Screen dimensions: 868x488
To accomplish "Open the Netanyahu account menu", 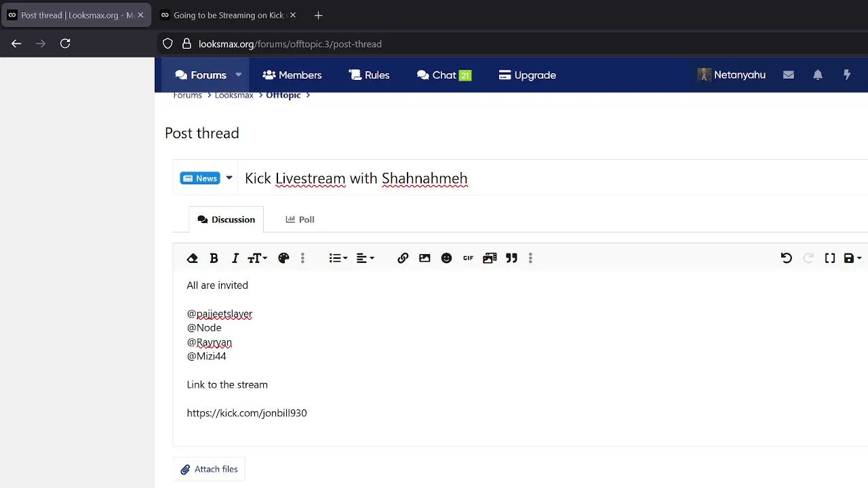I will pos(732,75).
